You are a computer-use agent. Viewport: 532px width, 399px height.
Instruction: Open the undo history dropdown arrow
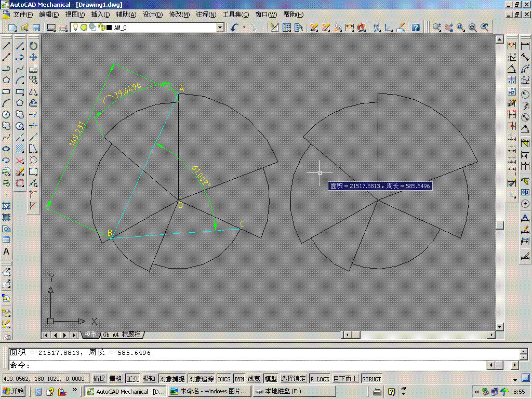[244, 28]
